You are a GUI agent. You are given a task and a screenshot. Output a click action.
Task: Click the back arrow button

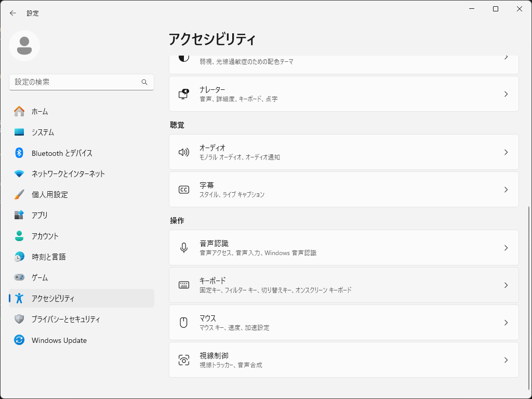[12, 13]
